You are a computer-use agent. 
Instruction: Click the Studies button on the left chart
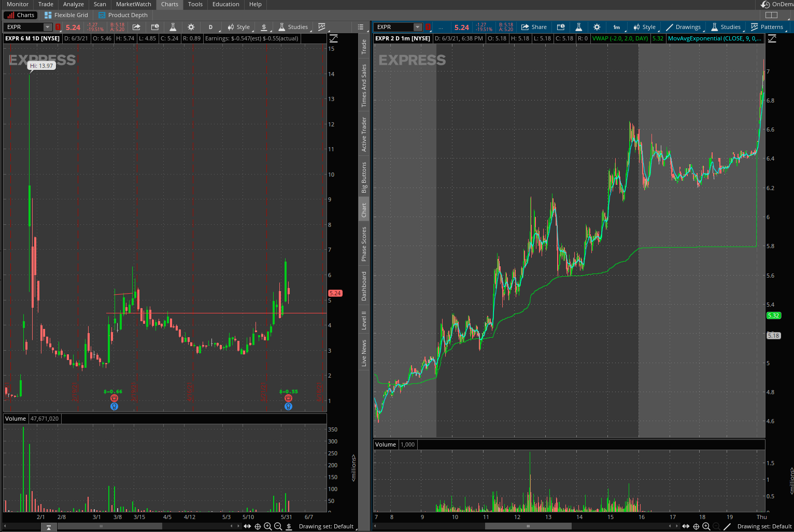point(293,27)
